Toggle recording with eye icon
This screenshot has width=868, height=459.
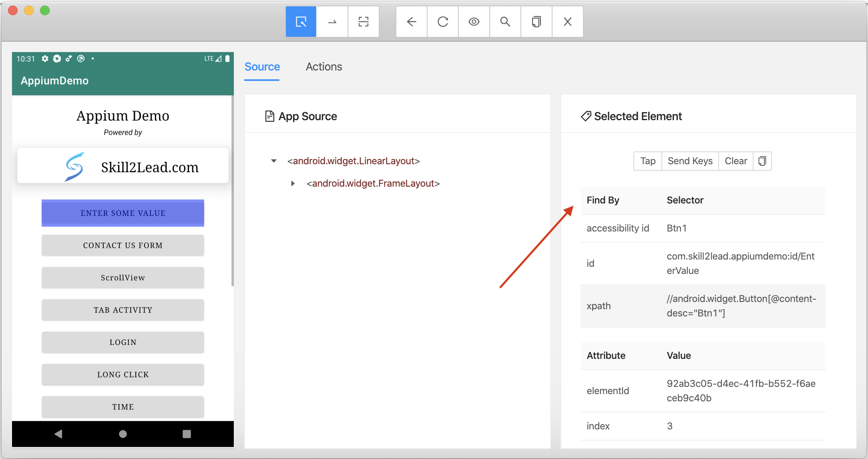coord(474,22)
